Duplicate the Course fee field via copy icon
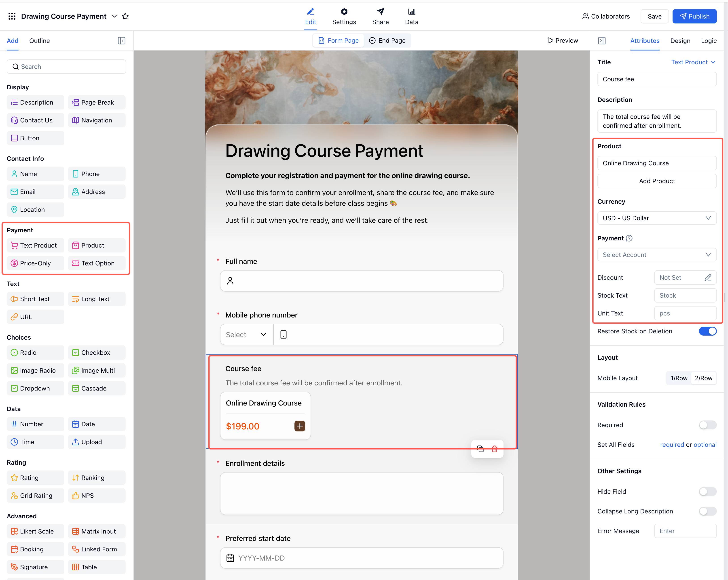This screenshot has height=580, width=728. pyautogui.click(x=480, y=449)
